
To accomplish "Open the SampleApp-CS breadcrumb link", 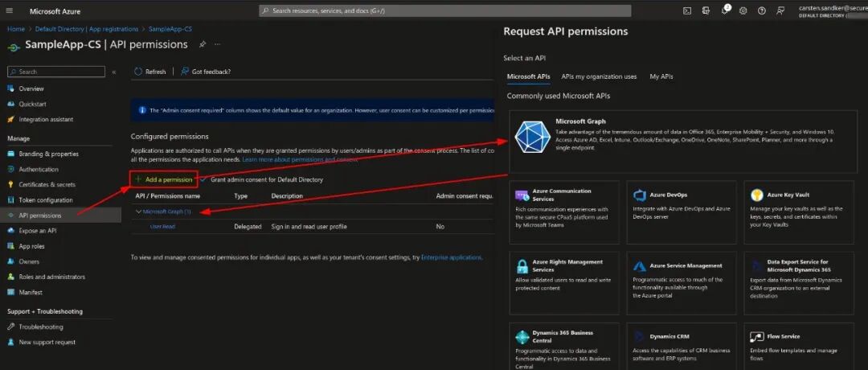I will (x=170, y=29).
